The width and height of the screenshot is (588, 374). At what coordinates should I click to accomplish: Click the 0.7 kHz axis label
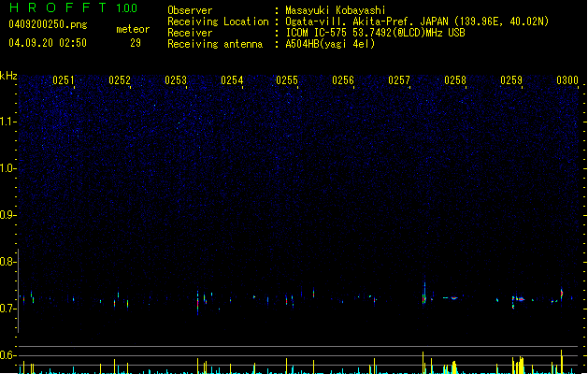[7, 309]
